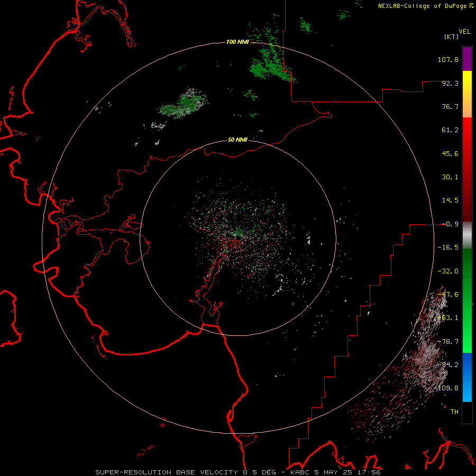Screen dimensions: 476x476
Task: Click the VEL legend title
Action: click(464, 32)
